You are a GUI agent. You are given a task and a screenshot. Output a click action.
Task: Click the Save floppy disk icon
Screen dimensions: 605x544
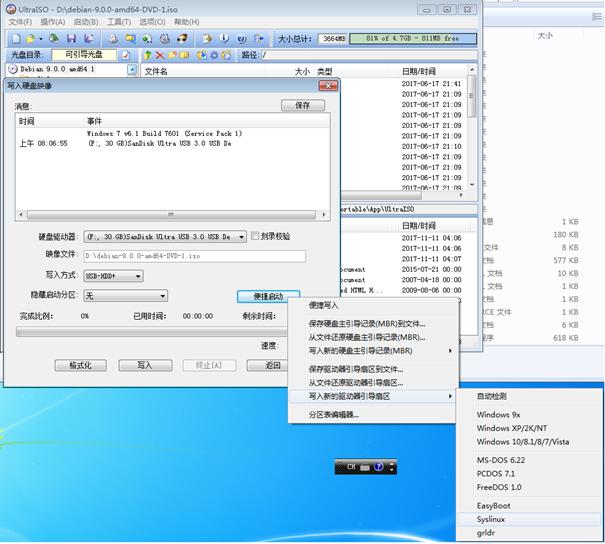pyautogui.click(x=71, y=39)
